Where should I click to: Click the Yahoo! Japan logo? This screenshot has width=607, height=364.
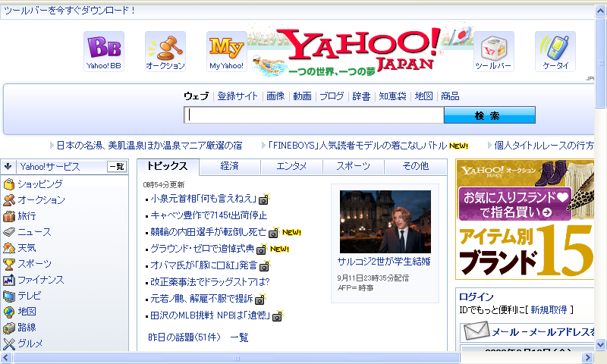361,50
